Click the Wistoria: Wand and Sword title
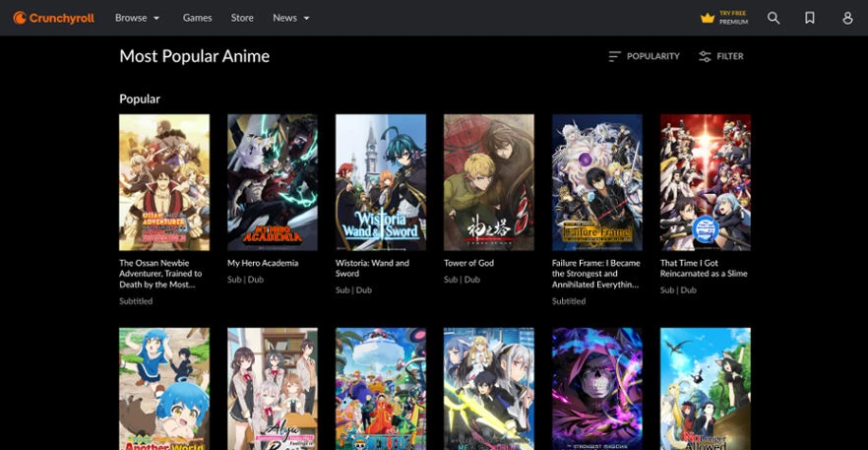Screen dimensions: 868x450 373,268
